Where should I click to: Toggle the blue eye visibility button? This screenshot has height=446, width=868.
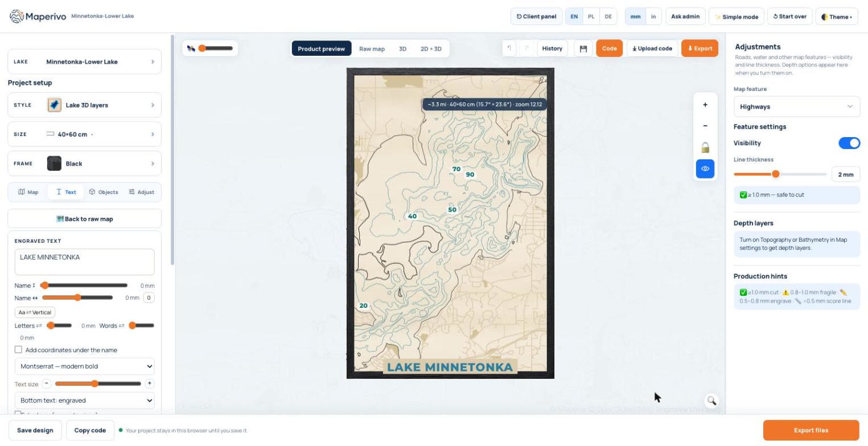[x=705, y=169]
